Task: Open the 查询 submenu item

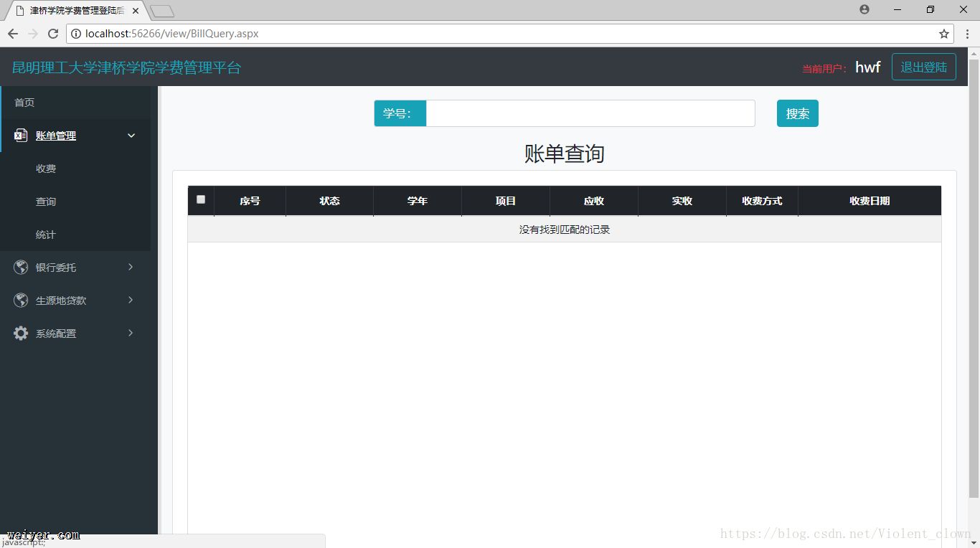Action: pos(46,202)
